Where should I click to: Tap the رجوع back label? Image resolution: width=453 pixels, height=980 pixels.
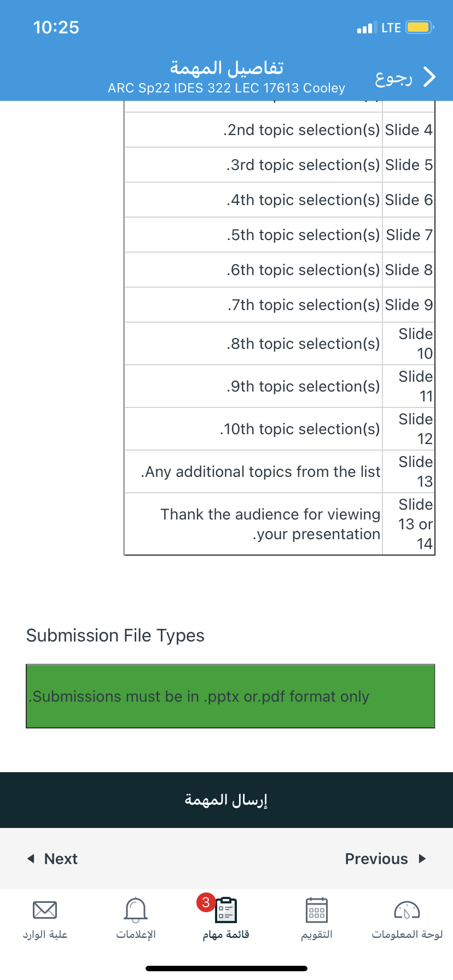pyautogui.click(x=394, y=78)
